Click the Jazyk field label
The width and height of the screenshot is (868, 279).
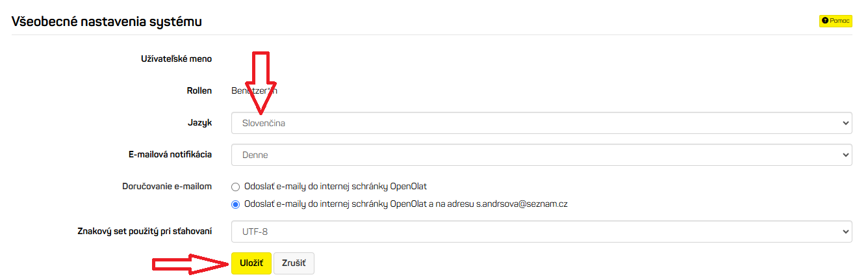199,122
